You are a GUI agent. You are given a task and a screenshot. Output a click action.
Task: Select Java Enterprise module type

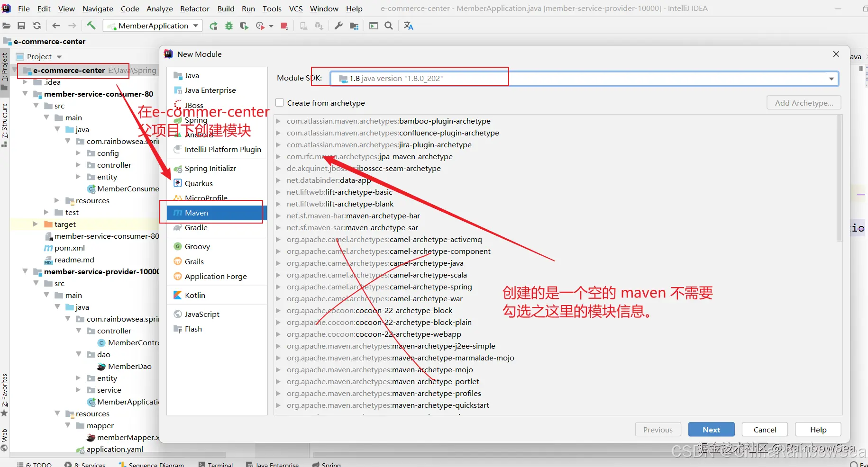(217, 90)
